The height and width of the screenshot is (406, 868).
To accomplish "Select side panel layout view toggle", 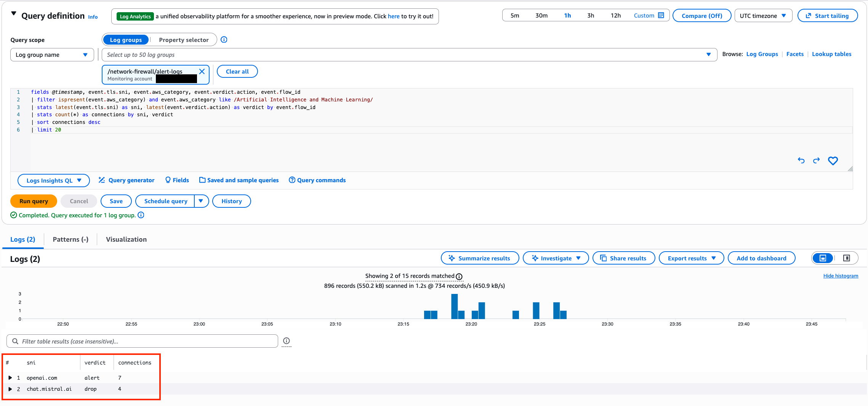I will tap(847, 258).
